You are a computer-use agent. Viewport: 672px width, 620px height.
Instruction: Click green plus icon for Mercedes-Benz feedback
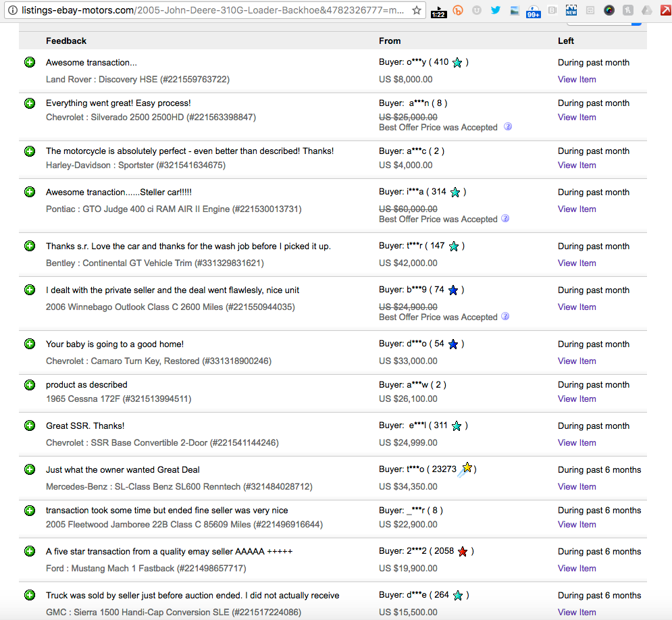click(30, 469)
